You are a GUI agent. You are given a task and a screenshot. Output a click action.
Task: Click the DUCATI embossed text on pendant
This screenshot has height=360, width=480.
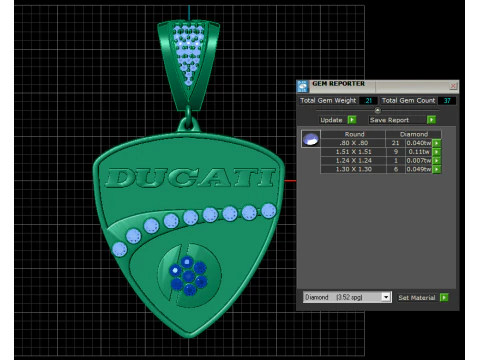click(x=191, y=178)
